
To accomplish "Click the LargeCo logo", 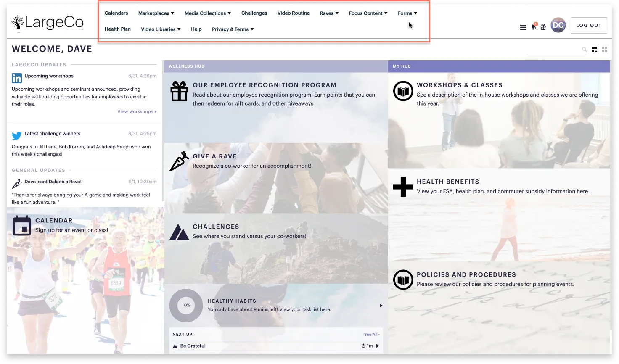I will (x=48, y=23).
